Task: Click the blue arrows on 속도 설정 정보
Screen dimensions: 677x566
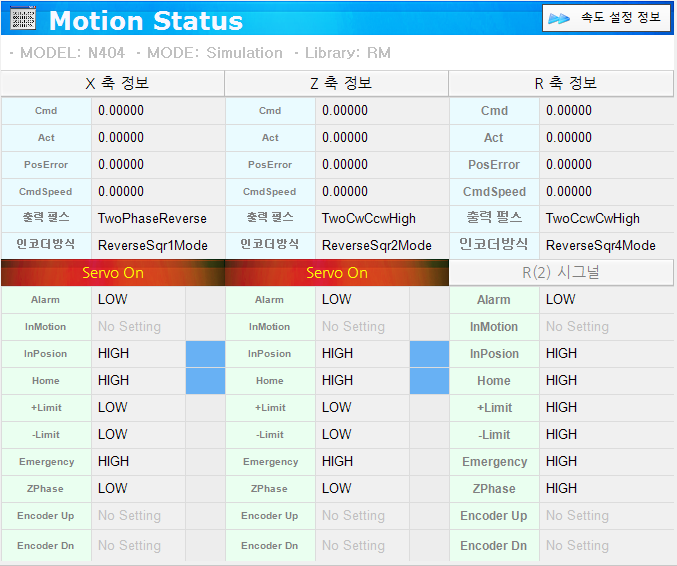Action: point(559,19)
